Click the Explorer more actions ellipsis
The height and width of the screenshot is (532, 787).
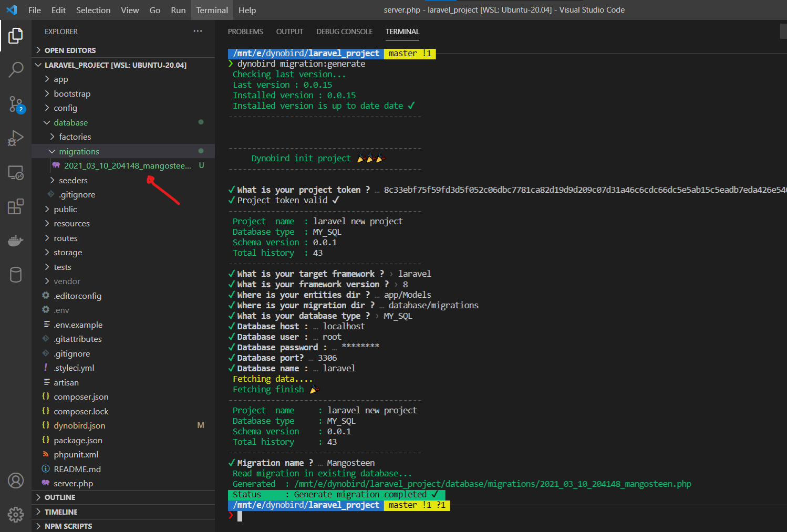pyautogui.click(x=198, y=32)
